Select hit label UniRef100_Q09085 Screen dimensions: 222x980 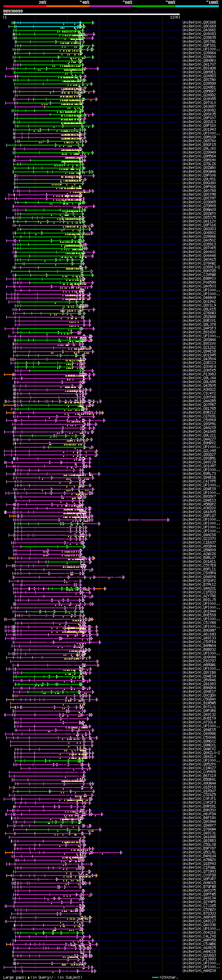(x=199, y=99)
